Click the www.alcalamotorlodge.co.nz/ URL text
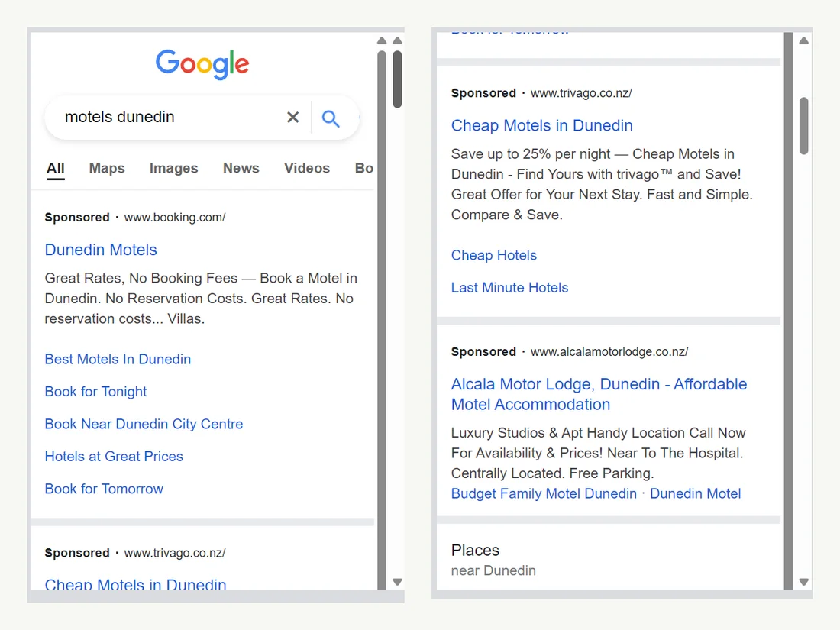The image size is (840, 630). [609, 352]
